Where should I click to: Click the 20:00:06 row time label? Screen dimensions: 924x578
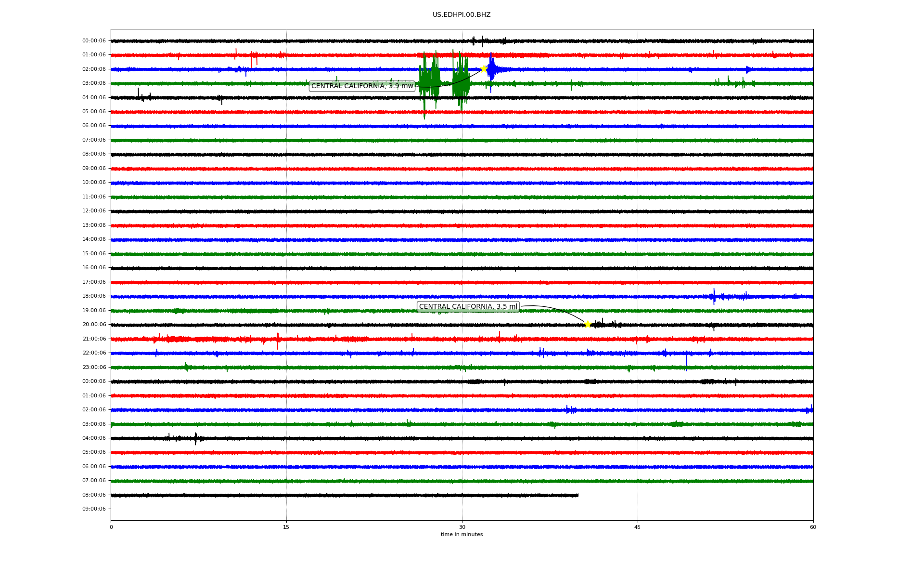(94, 325)
